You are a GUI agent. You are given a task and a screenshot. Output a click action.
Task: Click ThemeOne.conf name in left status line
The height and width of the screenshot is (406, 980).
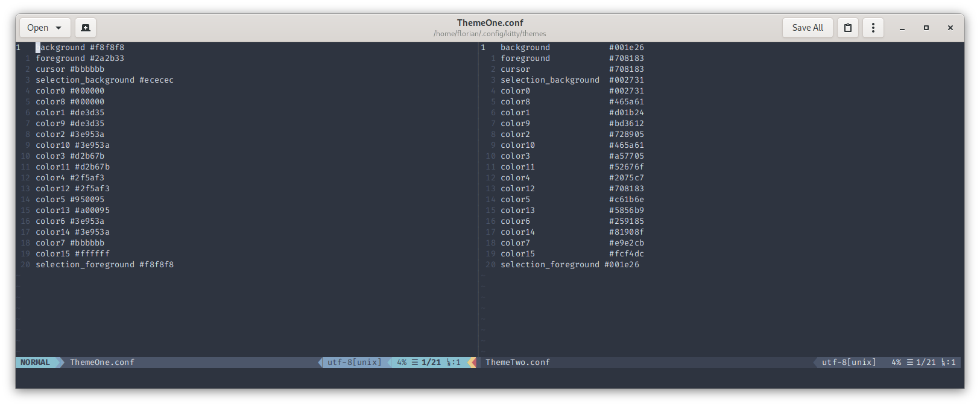click(102, 363)
